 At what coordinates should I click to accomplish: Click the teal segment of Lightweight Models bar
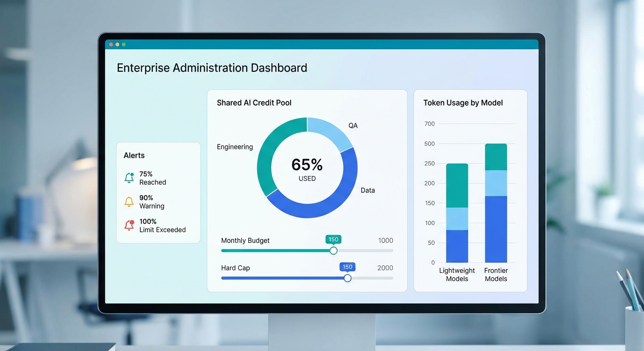click(457, 186)
